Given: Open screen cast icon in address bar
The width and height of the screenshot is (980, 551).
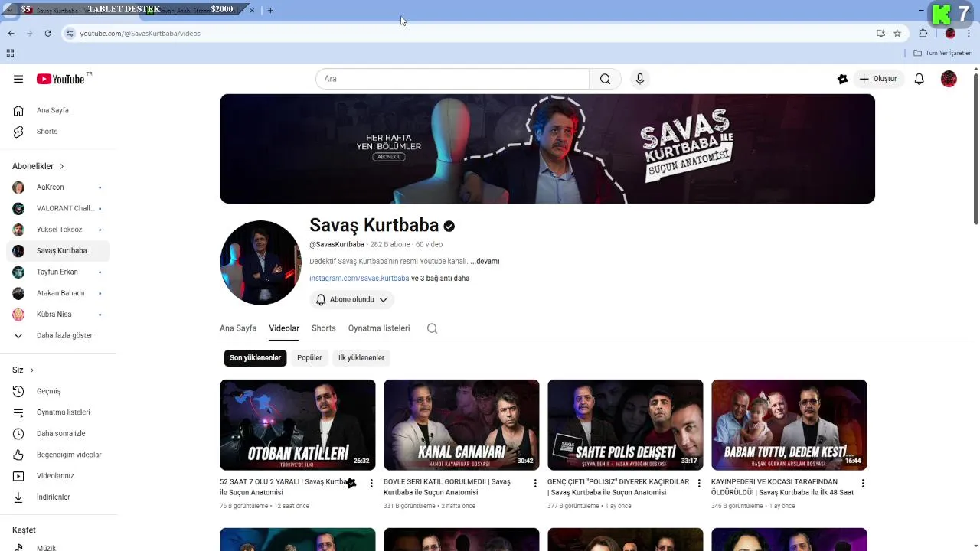Looking at the screenshot, I should (x=880, y=33).
